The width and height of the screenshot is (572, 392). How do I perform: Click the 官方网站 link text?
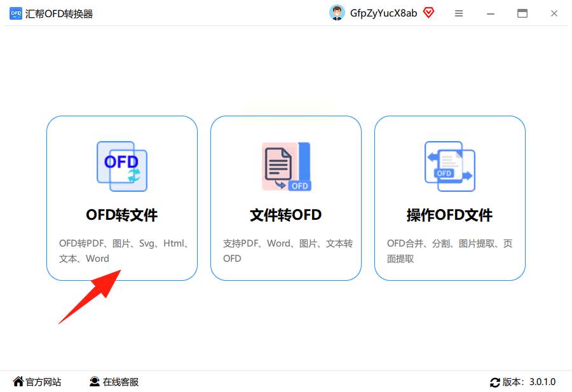pyautogui.click(x=43, y=382)
